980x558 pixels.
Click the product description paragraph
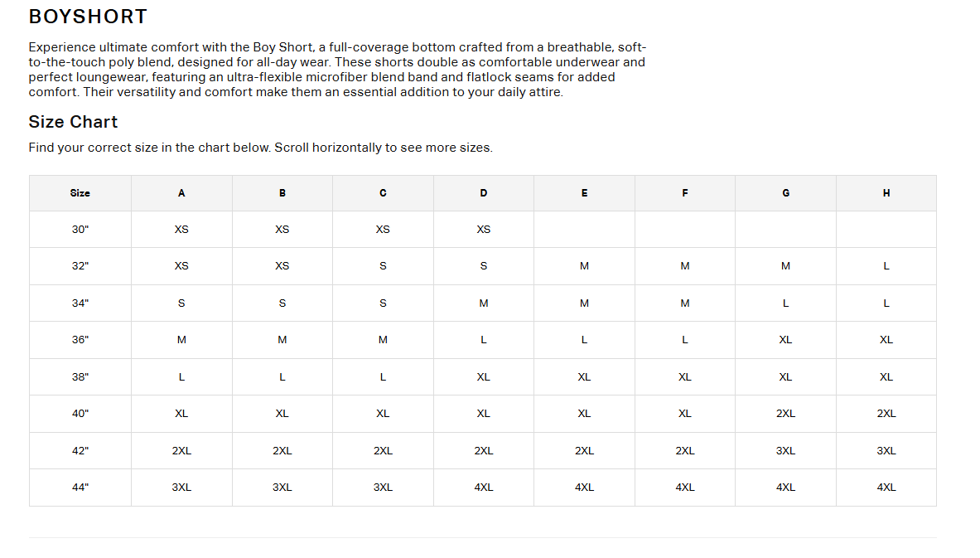pyautogui.click(x=337, y=70)
